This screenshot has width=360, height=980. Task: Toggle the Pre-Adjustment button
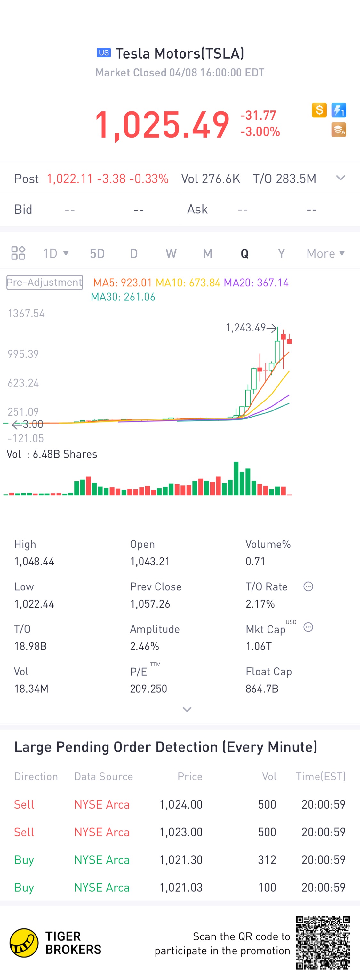(x=44, y=282)
